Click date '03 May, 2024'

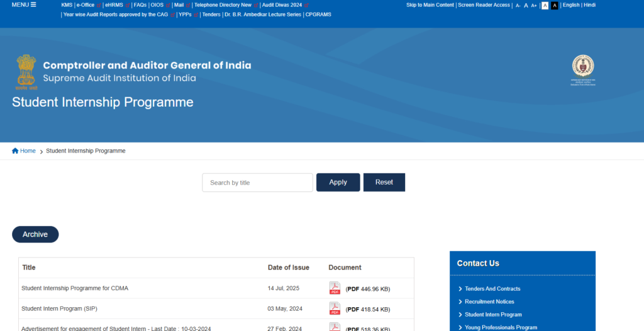(x=285, y=308)
